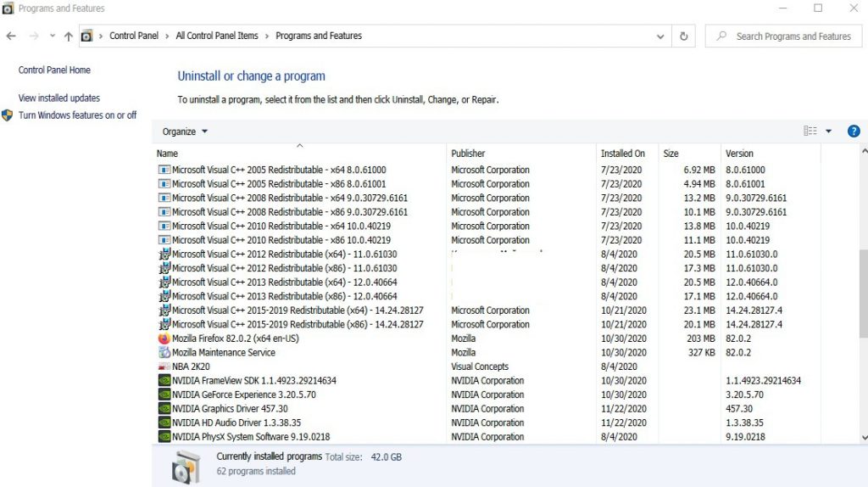Click version 9.19.0218 cell
Viewport: 868px width, 487px height.
pos(746,437)
